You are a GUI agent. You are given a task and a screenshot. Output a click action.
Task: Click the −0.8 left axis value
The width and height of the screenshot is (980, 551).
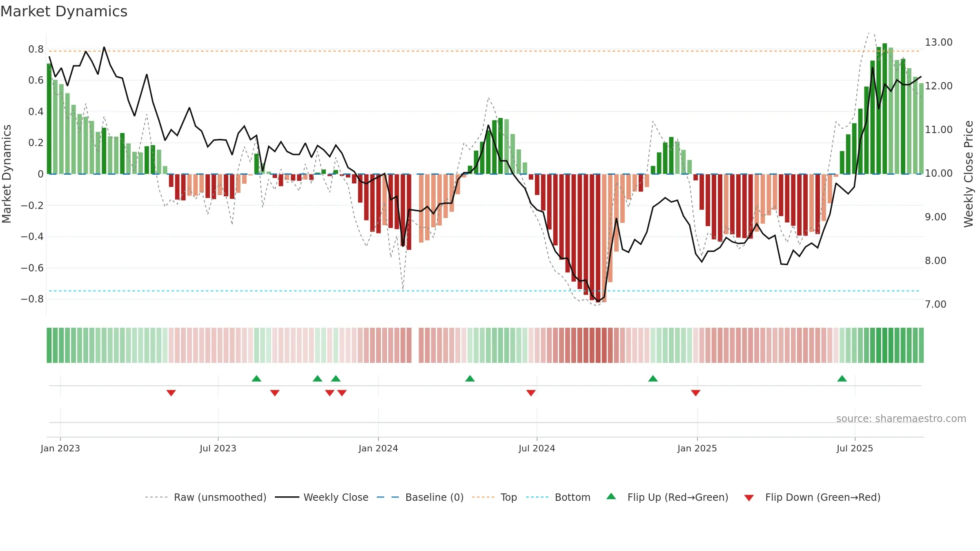(x=32, y=299)
